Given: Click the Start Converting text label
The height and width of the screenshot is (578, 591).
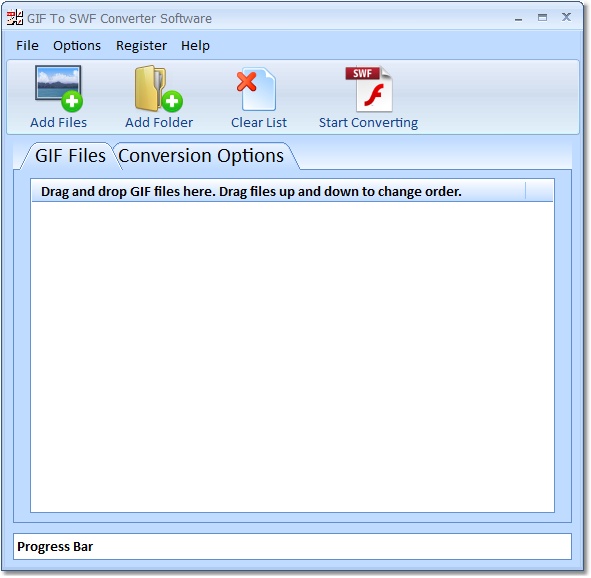Looking at the screenshot, I should (368, 123).
